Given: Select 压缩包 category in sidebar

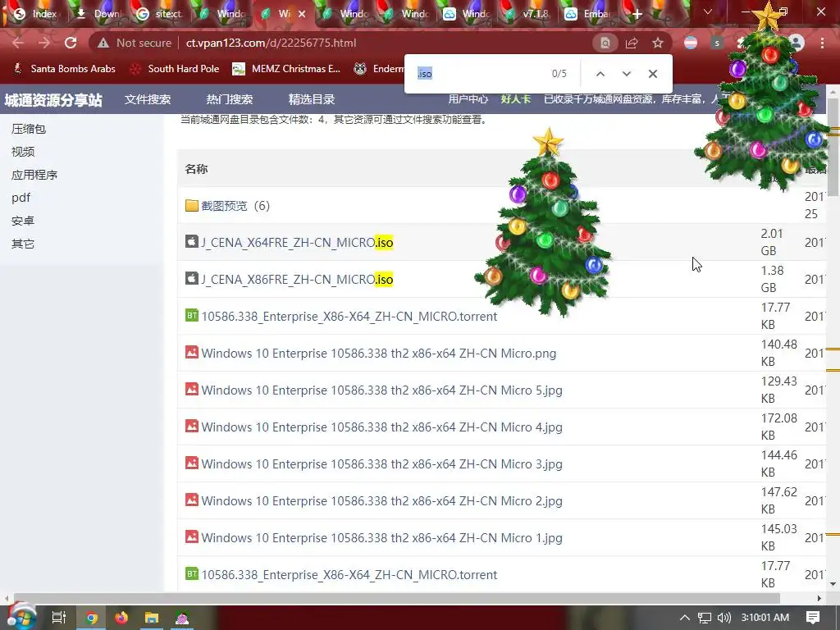Looking at the screenshot, I should tap(29, 129).
